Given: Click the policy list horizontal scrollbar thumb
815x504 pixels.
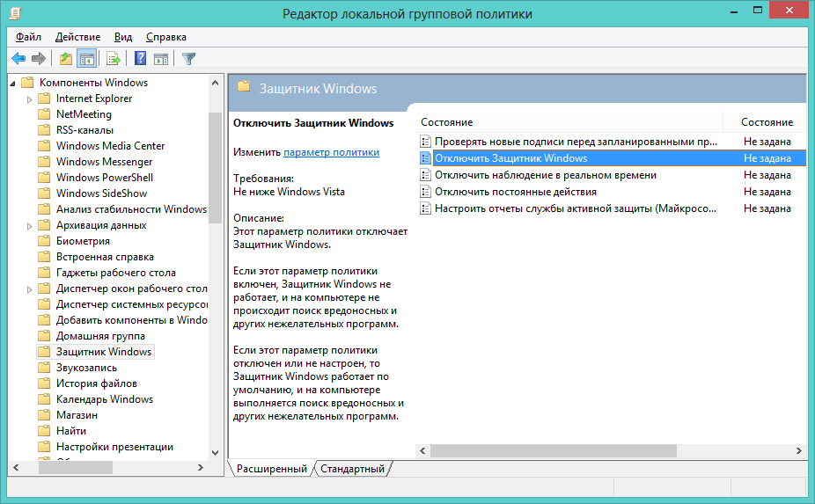Looking at the screenshot, I should pyautogui.click(x=554, y=451).
